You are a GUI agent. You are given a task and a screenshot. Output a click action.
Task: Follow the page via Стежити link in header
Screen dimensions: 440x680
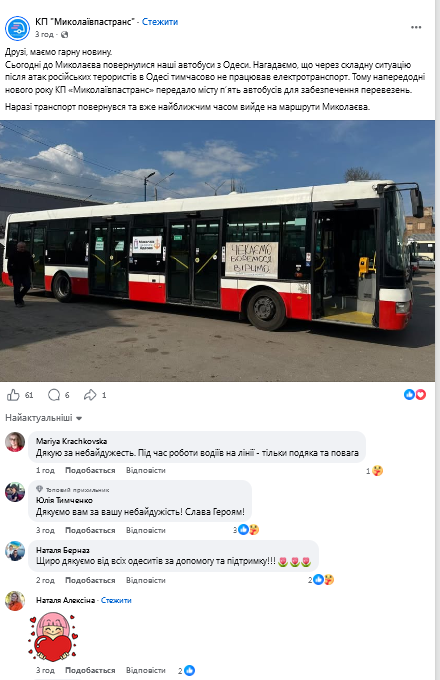click(160, 22)
